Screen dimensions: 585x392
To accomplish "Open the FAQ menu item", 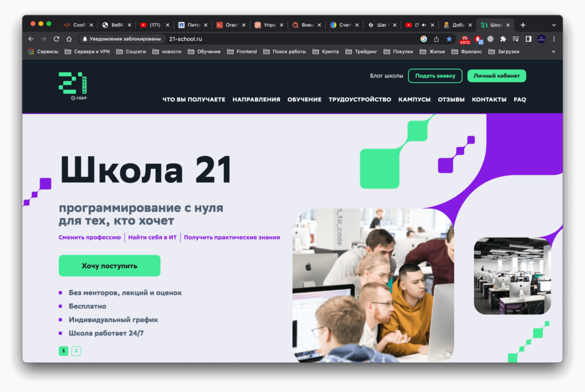I will [520, 99].
